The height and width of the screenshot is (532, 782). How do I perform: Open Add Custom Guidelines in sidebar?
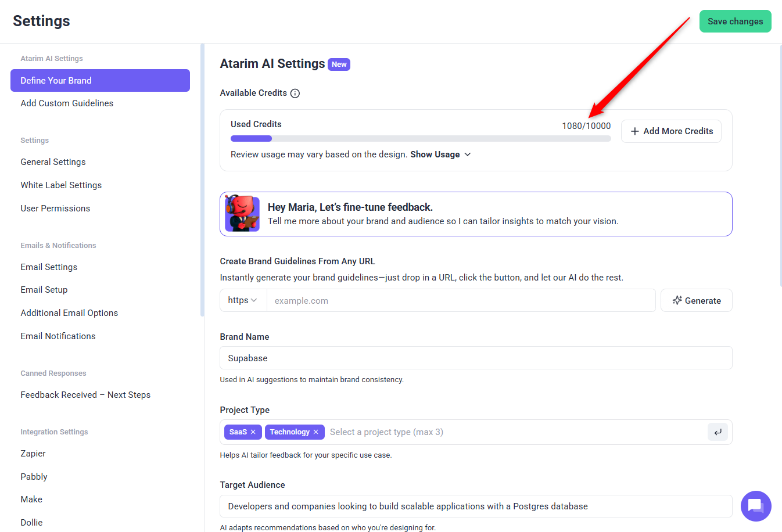click(x=67, y=103)
